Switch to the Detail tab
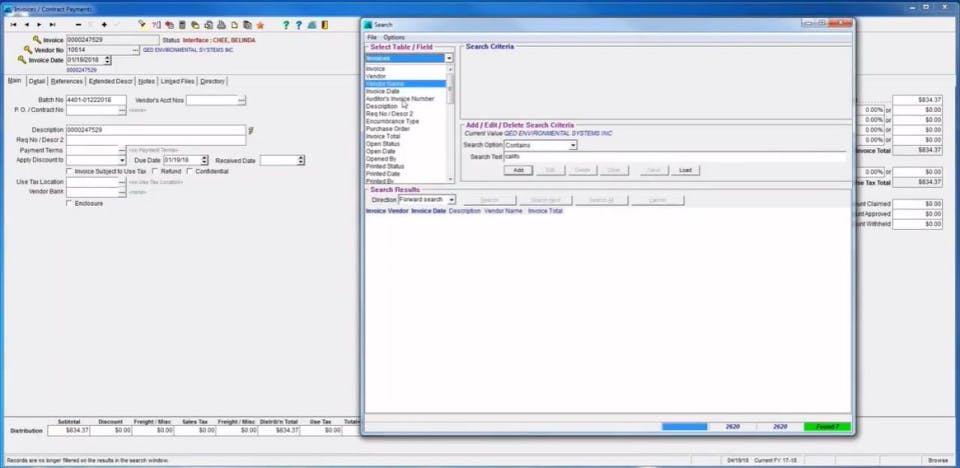The width and height of the screenshot is (960, 468). click(x=37, y=81)
